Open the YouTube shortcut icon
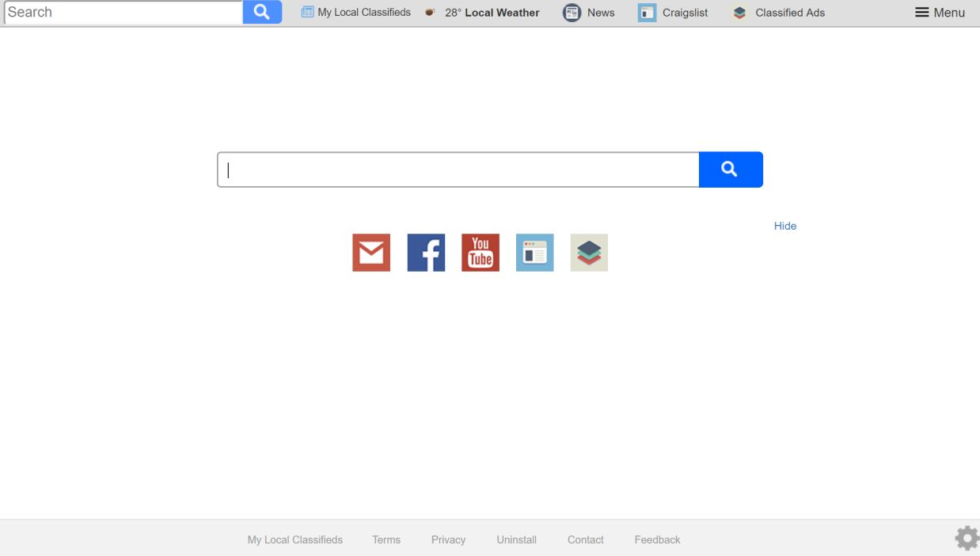The width and height of the screenshot is (980, 556). [x=481, y=253]
